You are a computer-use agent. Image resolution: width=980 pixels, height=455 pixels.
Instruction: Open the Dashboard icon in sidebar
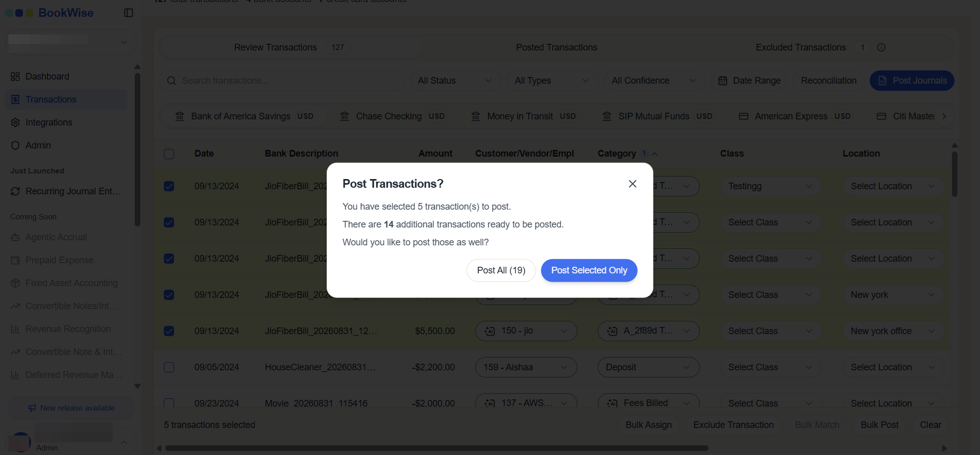15,77
